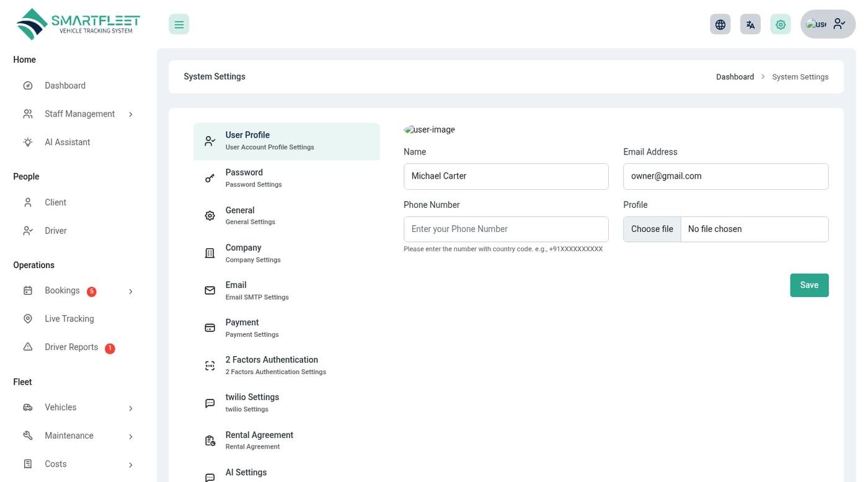
Task: Click the red Bookings count badge
Action: pyautogui.click(x=92, y=292)
